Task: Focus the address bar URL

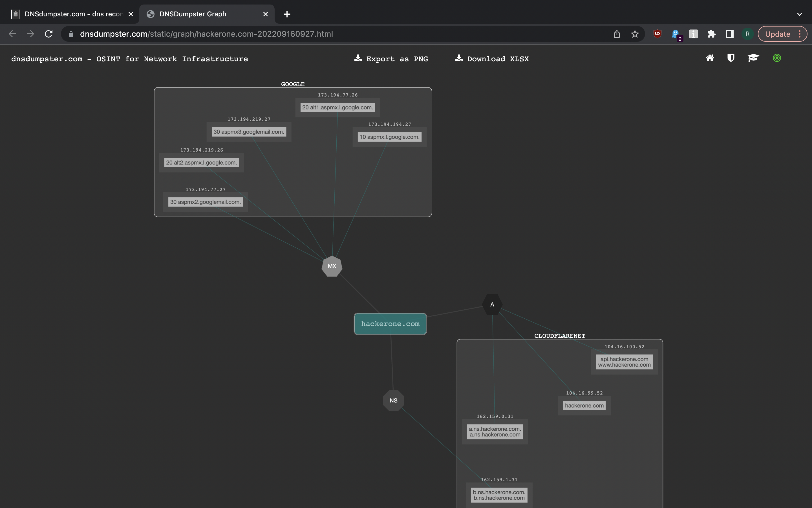Action: pyautogui.click(x=206, y=34)
